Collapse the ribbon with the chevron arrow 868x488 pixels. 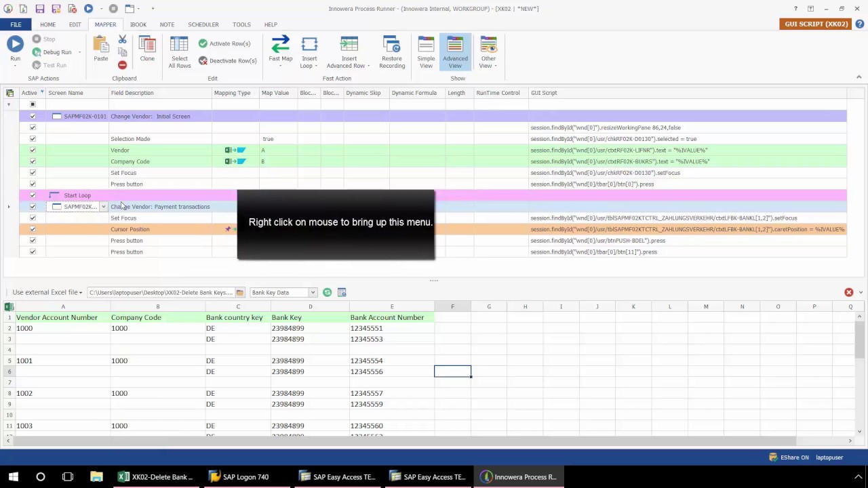point(859,77)
